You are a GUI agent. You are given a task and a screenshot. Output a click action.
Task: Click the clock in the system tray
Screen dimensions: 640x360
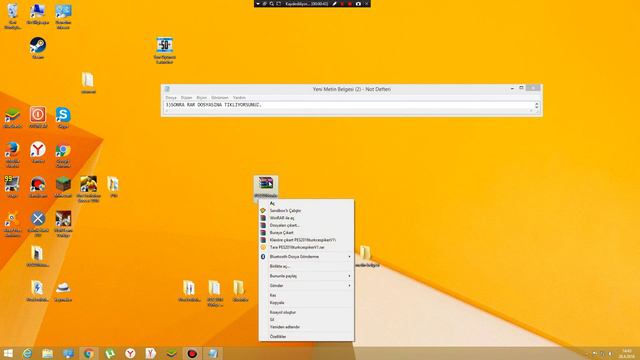(627, 353)
